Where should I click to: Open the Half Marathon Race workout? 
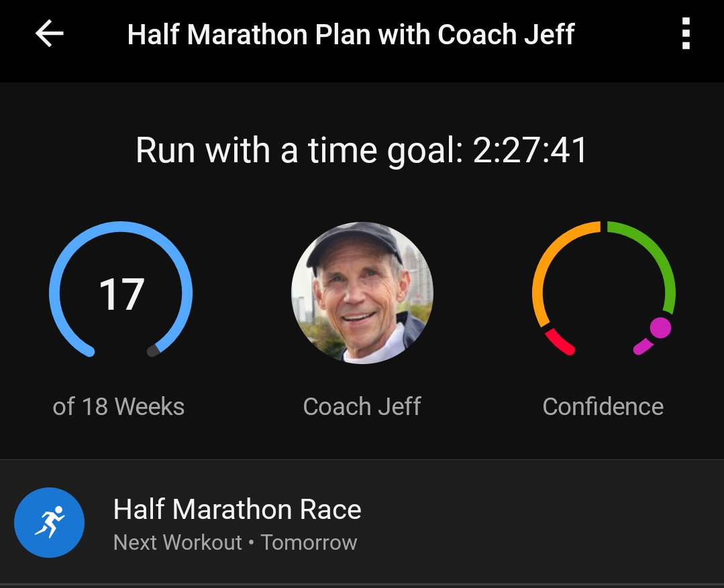pyautogui.click(x=237, y=510)
